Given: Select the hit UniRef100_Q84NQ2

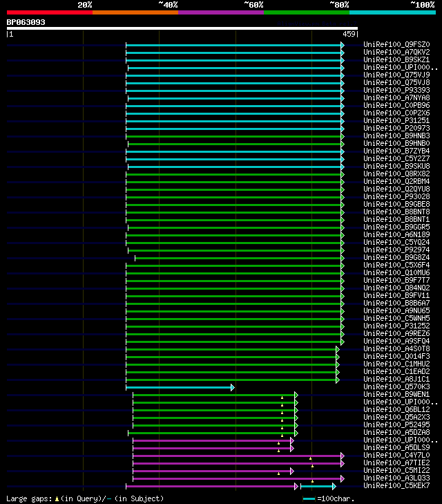Looking at the screenshot, I should click(x=396, y=288).
